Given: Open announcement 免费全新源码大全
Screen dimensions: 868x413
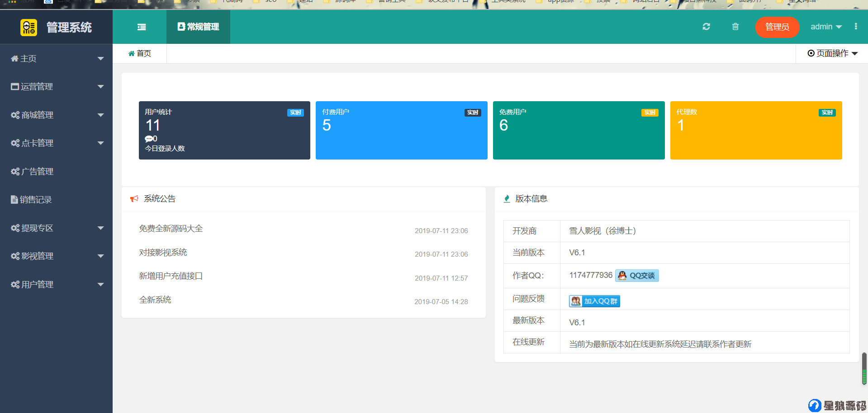Looking at the screenshot, I should pos(171,229).
